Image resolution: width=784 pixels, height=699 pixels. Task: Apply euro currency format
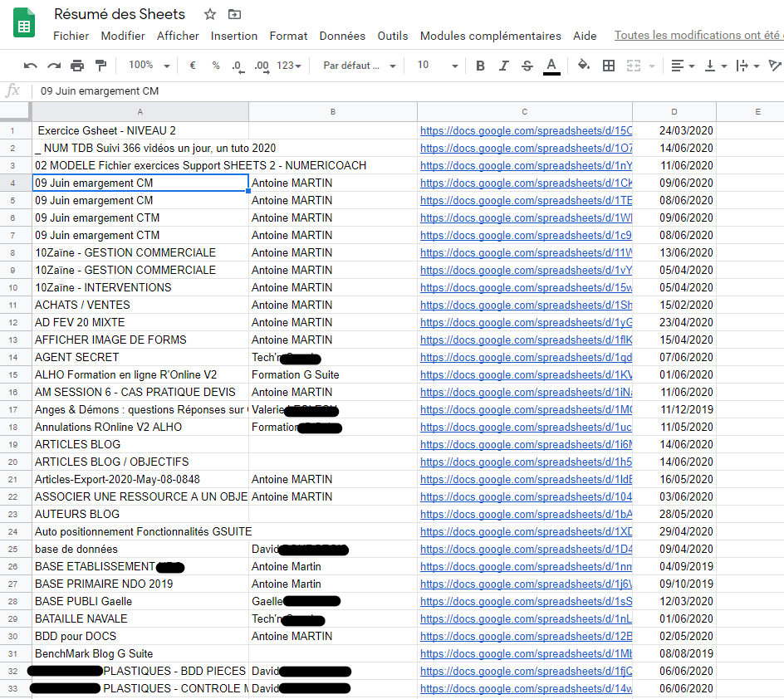(193, 66)
